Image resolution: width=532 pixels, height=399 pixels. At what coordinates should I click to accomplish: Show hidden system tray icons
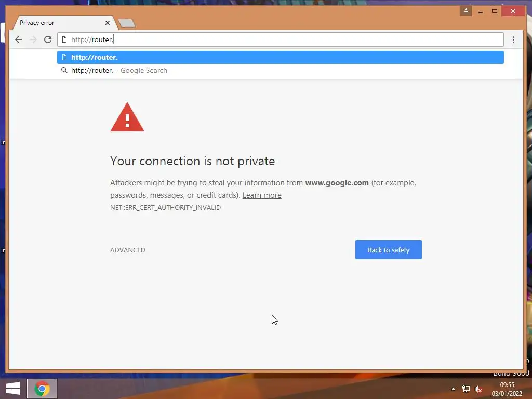pos(453,389)
